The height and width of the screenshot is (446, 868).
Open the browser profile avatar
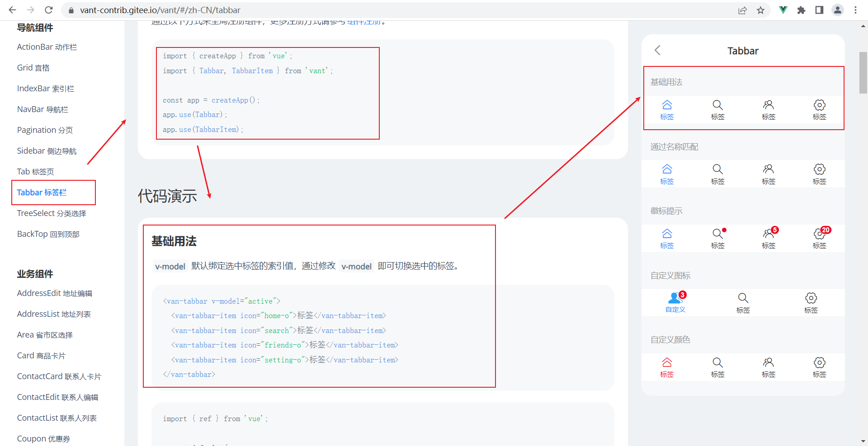click(x=838, y=10)
